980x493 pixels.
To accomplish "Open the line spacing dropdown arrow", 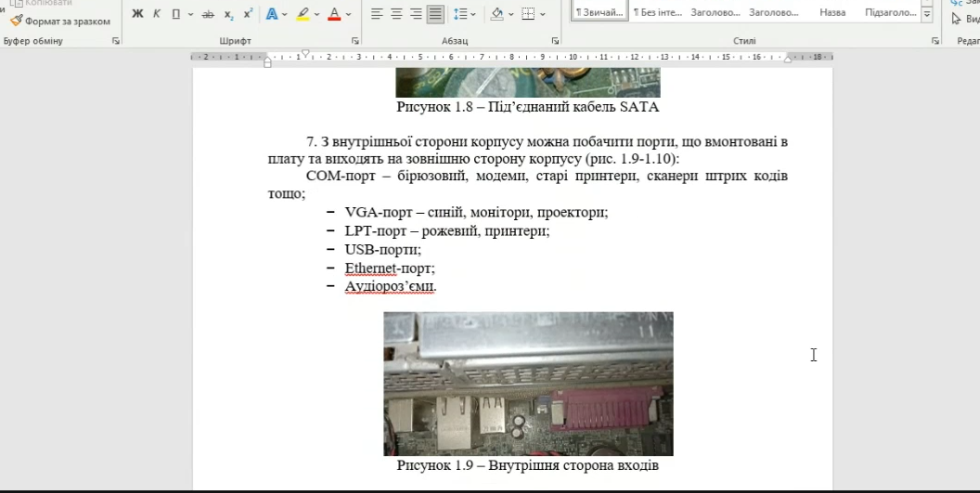I will coord(473,14).
